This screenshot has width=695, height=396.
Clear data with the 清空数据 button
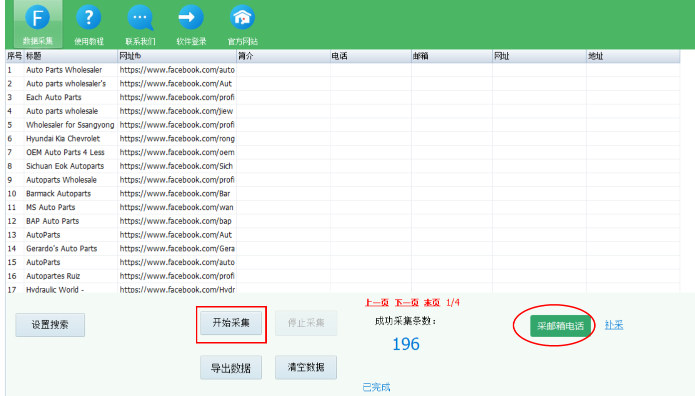click(x=306, y=368)
